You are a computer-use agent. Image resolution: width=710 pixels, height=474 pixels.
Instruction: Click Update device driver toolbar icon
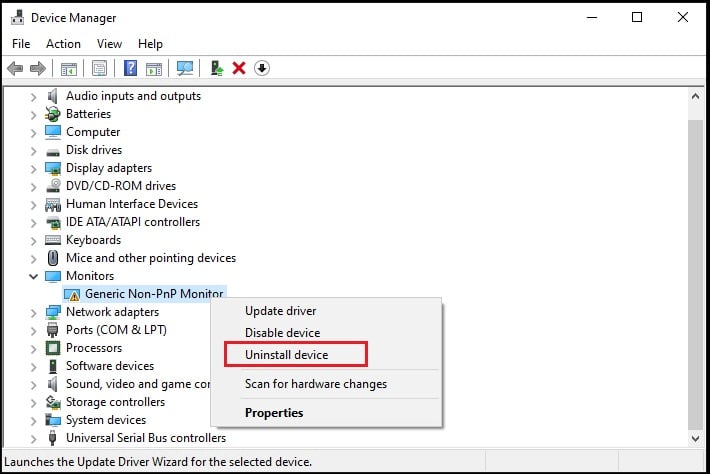point(217,68)
